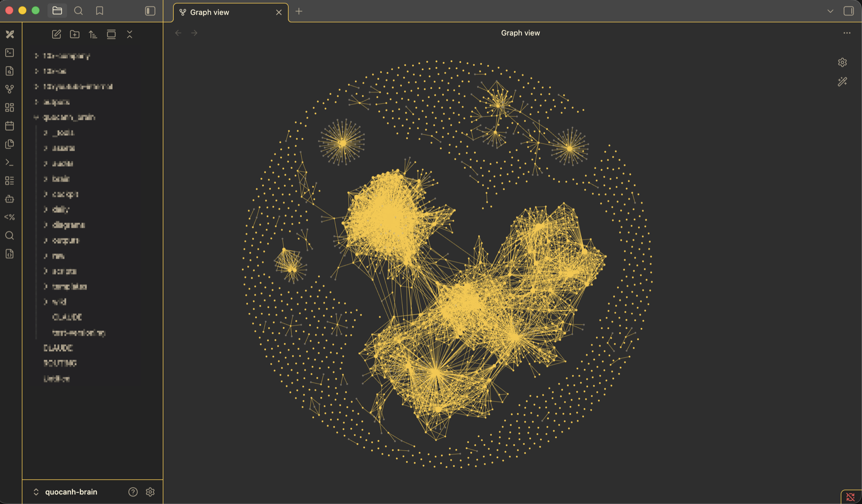The height and width of the screenshot is (504, 862).
Task: Open the graph settings gear
Action: tap(842, 62)
